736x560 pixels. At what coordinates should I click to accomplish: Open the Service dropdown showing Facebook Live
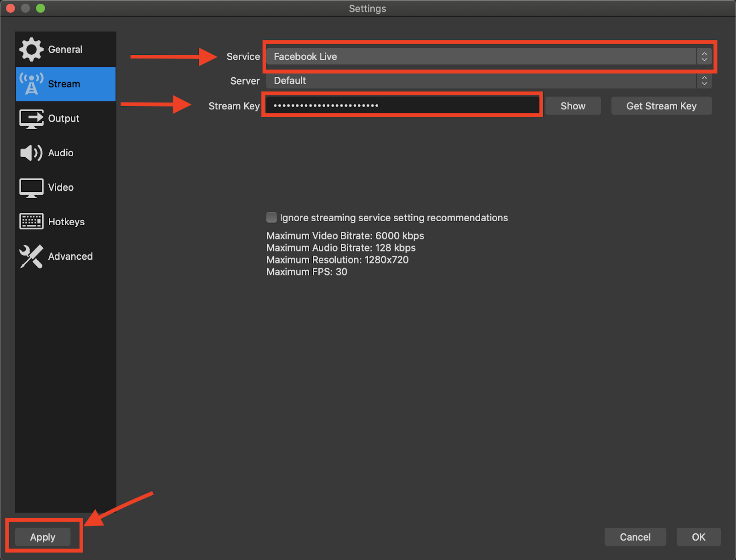coord(489,57)
